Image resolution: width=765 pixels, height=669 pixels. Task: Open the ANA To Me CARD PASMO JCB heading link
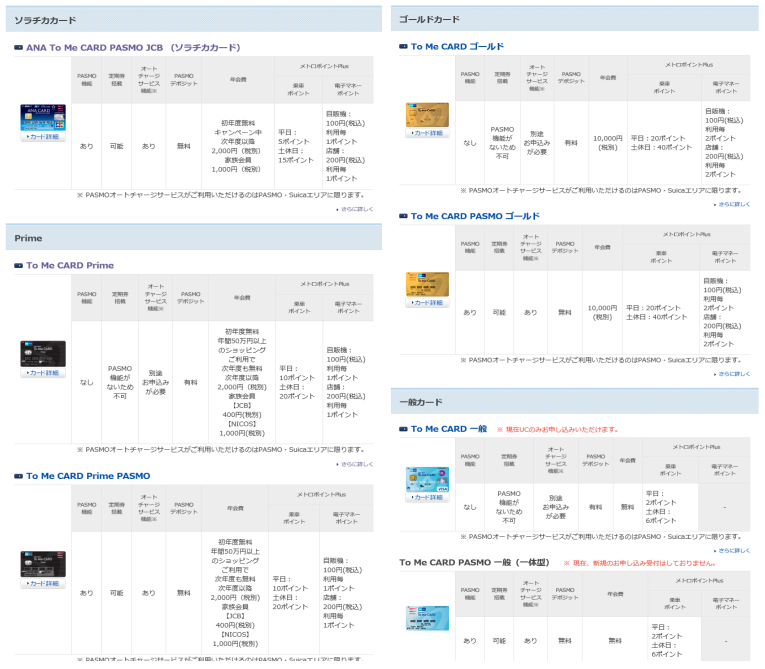click(x=133, y=47)
